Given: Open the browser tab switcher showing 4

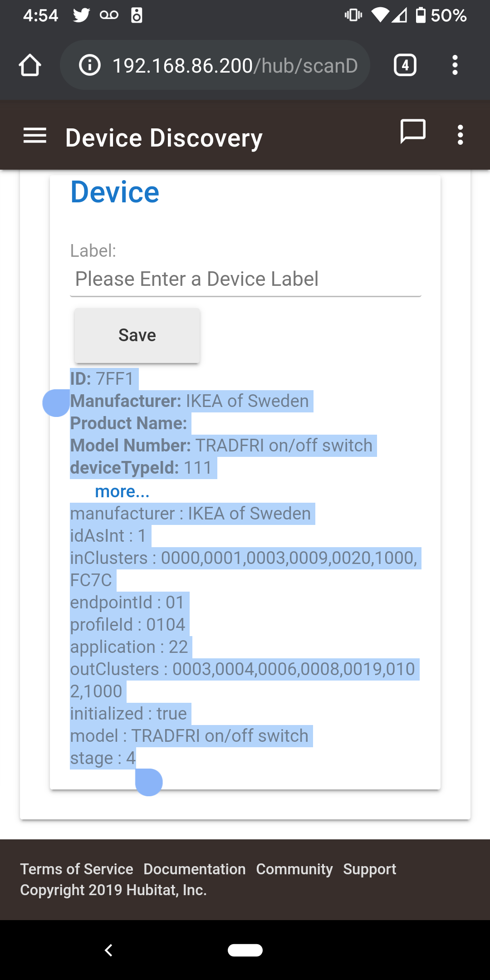Looking at the screenshot, I should point(405,65).
